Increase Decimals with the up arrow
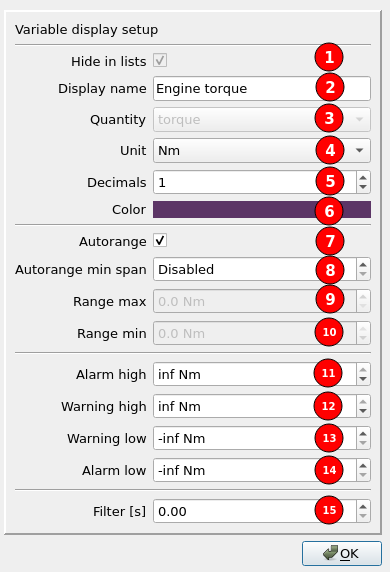The image size is (390, 572). [x=363, y=177]
